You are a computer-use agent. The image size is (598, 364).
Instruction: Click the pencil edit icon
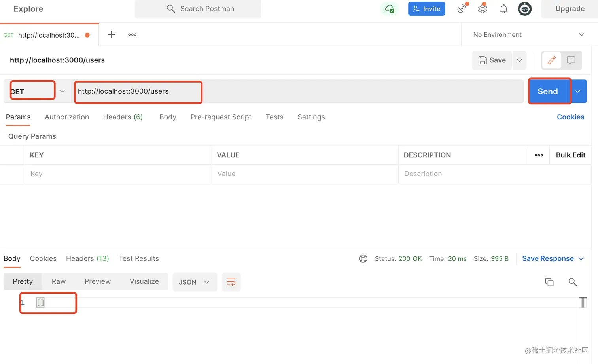(552, 60)
